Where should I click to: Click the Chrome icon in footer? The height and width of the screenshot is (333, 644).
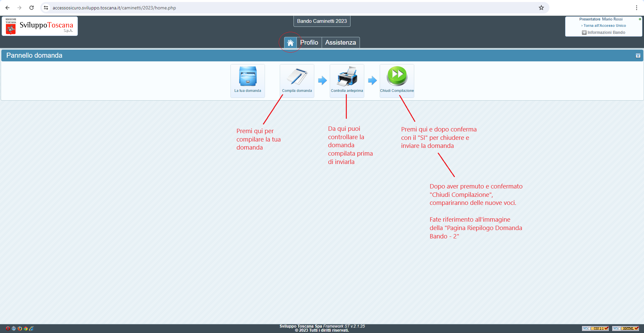25,329
